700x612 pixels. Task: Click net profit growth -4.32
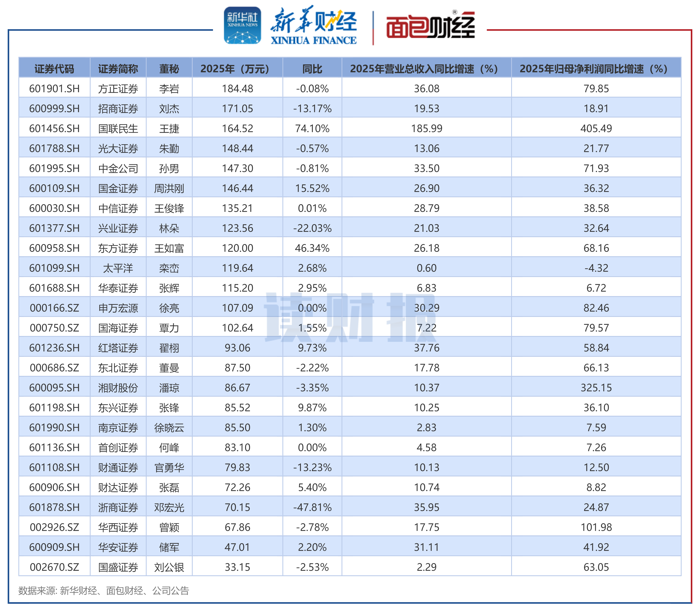(x=596, y=268)
